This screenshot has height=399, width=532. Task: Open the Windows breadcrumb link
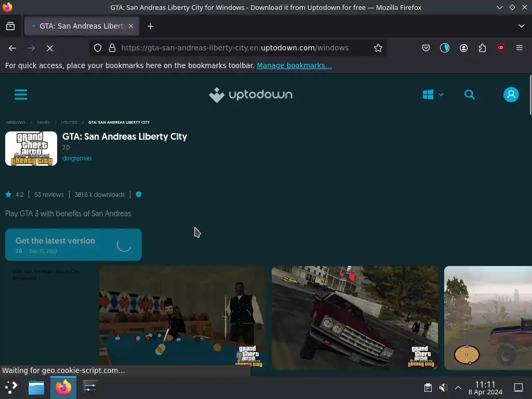16,122
